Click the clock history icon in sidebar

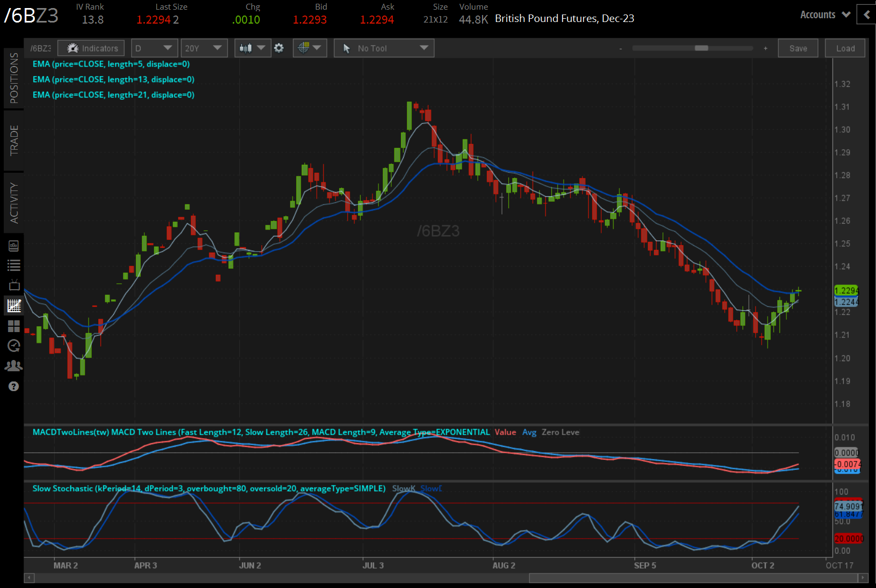(x=14, y=346)
